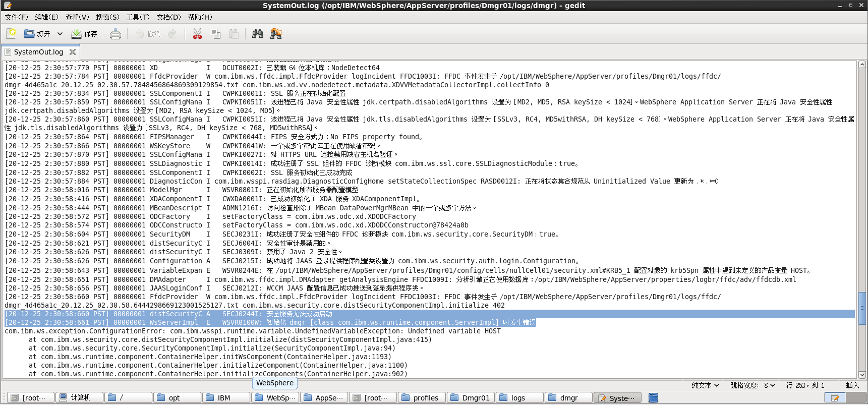The image size is (868, 405).
Task: Open the 搜索(S) menu
Action: pyautogui.click(x=108, y=17)
